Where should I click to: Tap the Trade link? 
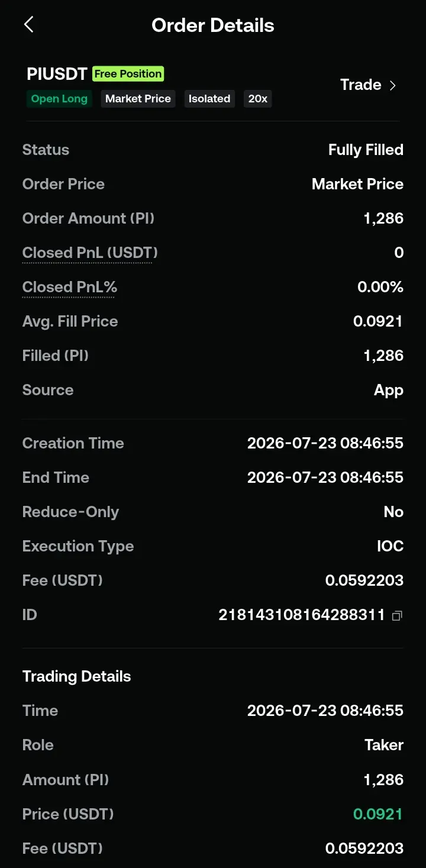pos(360,85)
